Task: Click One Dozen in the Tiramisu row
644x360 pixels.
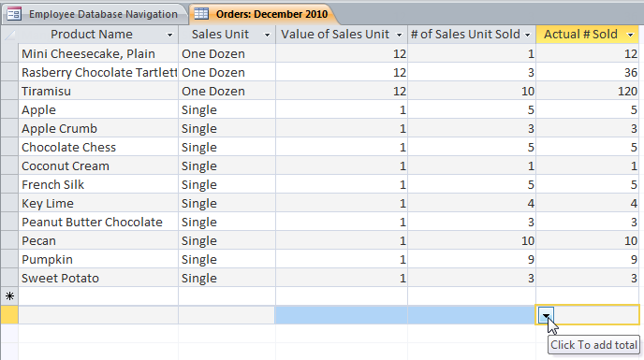Action: click(x=227, y=91)
